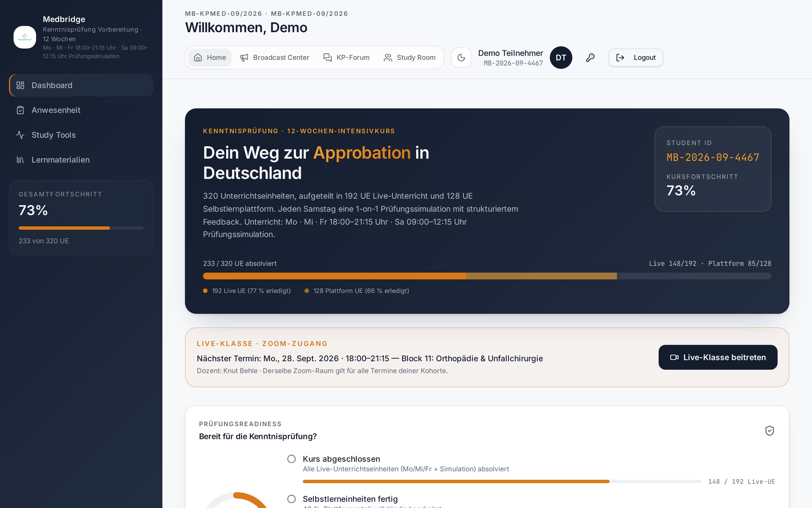Click the Broadcast Center megaphone icon

pos(244,58)
